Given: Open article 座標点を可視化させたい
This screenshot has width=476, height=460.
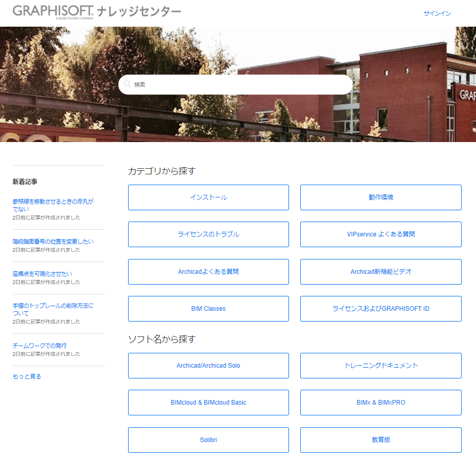Looking at the screenshot, I should 42,274.
